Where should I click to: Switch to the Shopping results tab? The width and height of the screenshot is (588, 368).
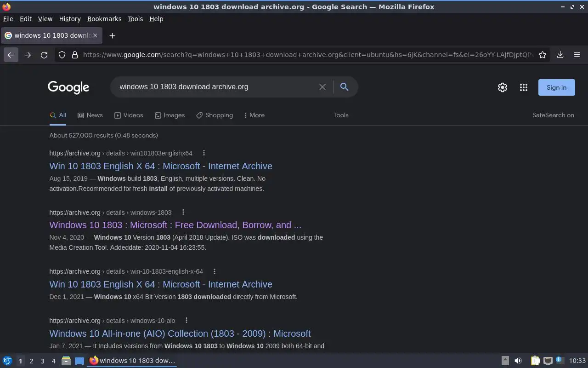(x=215, y=115)
